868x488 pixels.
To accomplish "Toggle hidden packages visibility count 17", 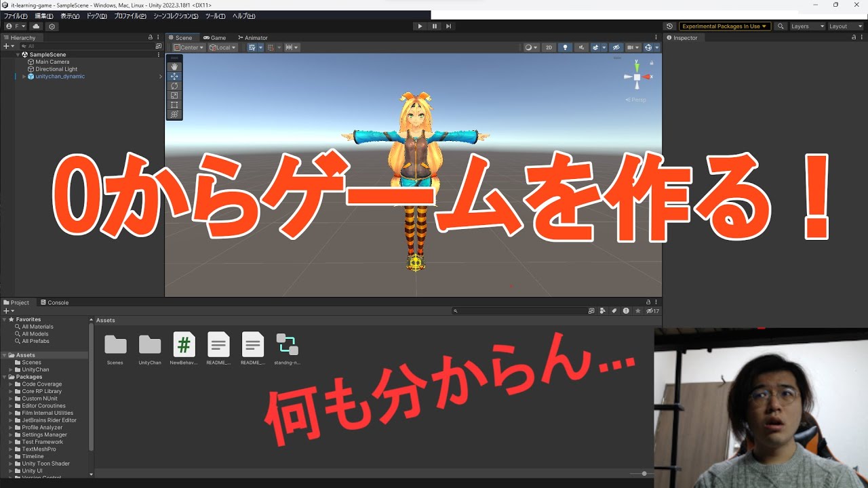I will point(652,310).
